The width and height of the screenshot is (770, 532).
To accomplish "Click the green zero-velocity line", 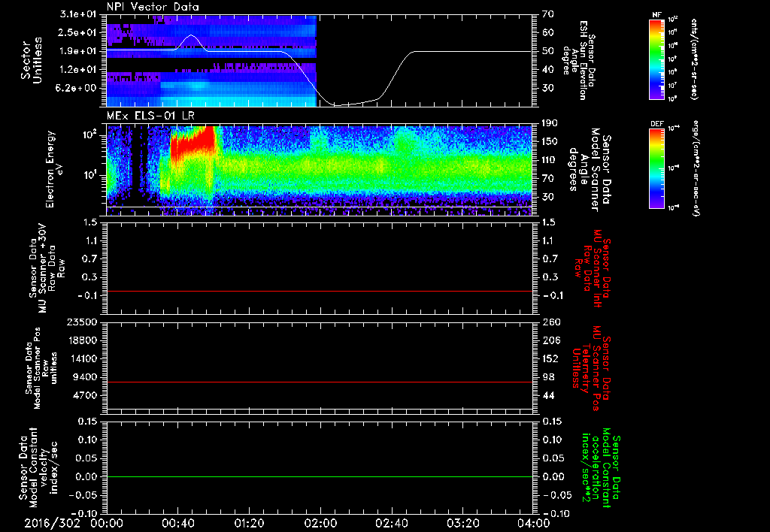I will 320,476.
